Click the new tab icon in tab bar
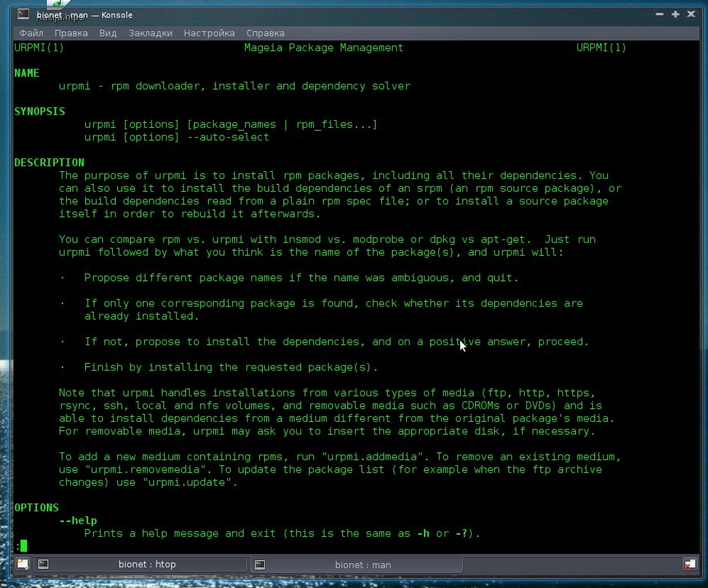 click(23, 565)
